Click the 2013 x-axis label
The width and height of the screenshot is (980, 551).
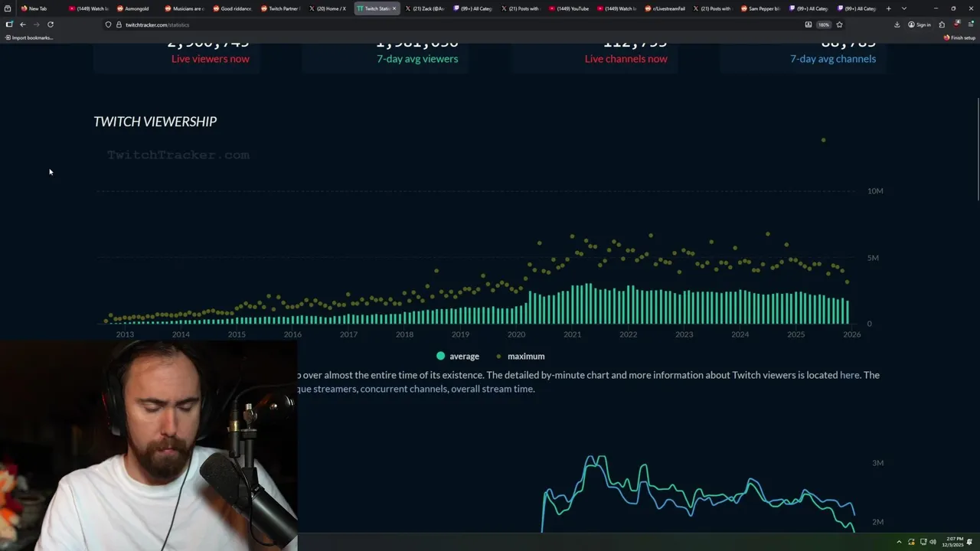tap(125, 334)
